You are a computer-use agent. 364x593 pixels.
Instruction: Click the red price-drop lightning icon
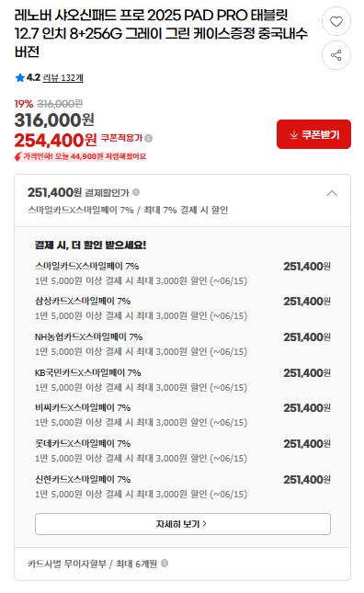(17, 156)
